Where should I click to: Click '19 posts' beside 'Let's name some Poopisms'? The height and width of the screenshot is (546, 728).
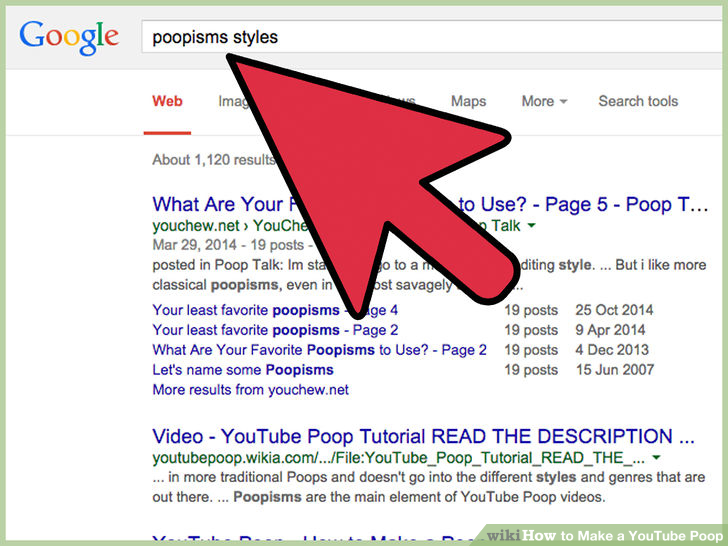531,370
